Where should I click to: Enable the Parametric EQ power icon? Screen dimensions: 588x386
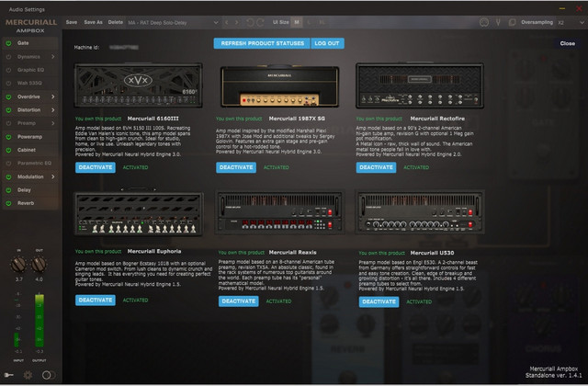click(x=8, y=164)
